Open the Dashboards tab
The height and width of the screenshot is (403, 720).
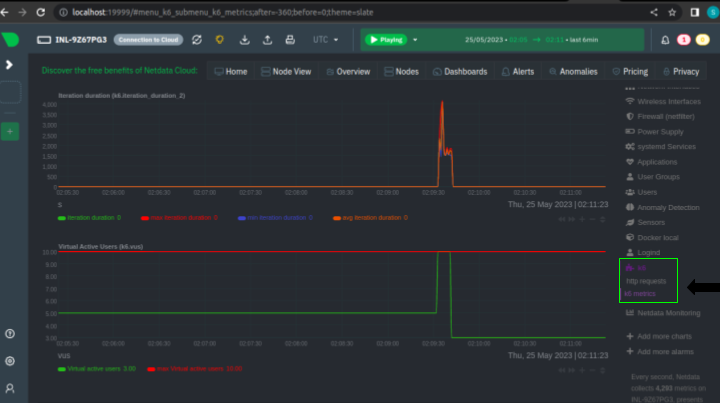460,72
